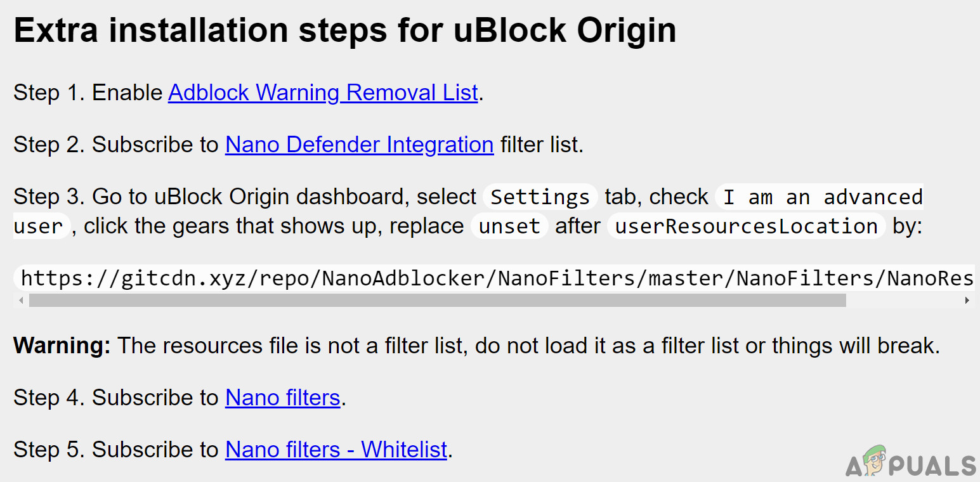Open the Nano filters - Whitelist link
Screen dimensions: 980x482
pos(336,450)
